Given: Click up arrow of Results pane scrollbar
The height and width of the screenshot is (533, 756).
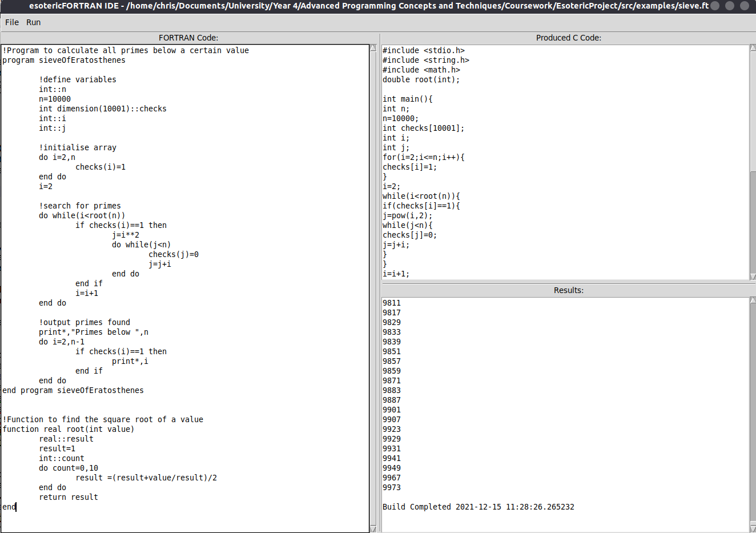Looking at the screenshot, I should pyautogui.click(x=753, y=300).
